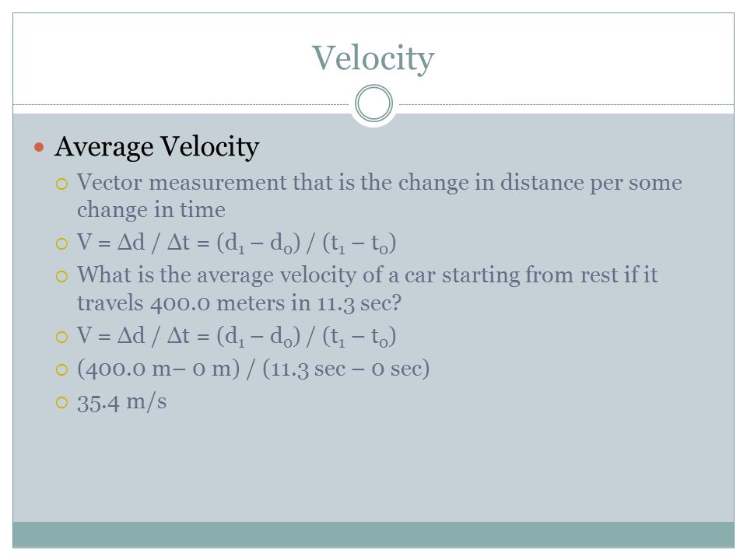Screen dimensions: 747x560
Task: Click the second V = Δd / Δt formula line
Action: (237, 337)
